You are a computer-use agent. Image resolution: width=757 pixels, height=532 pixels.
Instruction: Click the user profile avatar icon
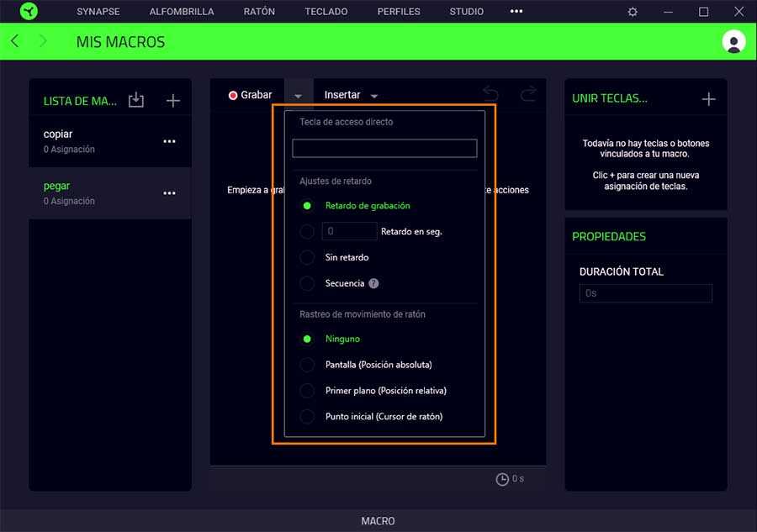point(733,42)
